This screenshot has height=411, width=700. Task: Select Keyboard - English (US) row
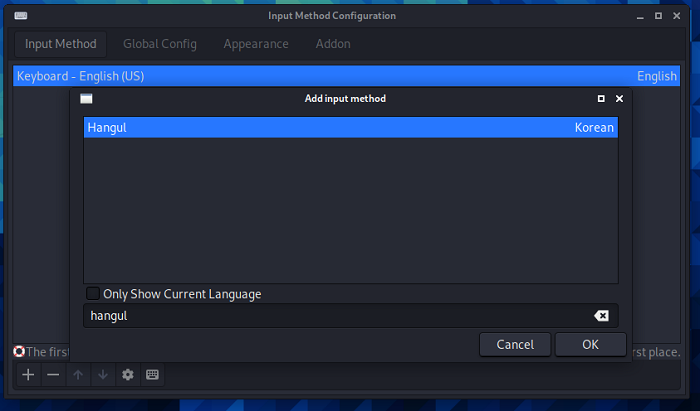pyautogui.click(x=300, y=76)
